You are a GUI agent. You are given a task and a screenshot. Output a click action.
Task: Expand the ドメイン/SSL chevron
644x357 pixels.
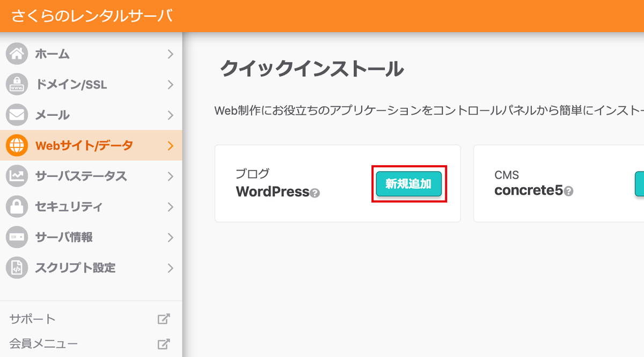pyautogui.click(x=170, y=85)
